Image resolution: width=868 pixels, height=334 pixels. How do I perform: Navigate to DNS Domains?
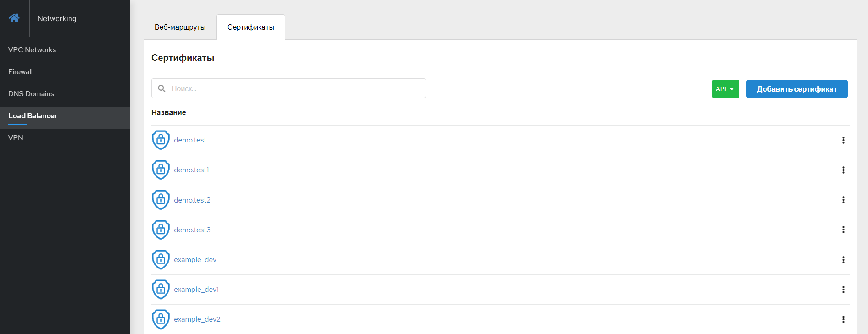coord(31,94)
